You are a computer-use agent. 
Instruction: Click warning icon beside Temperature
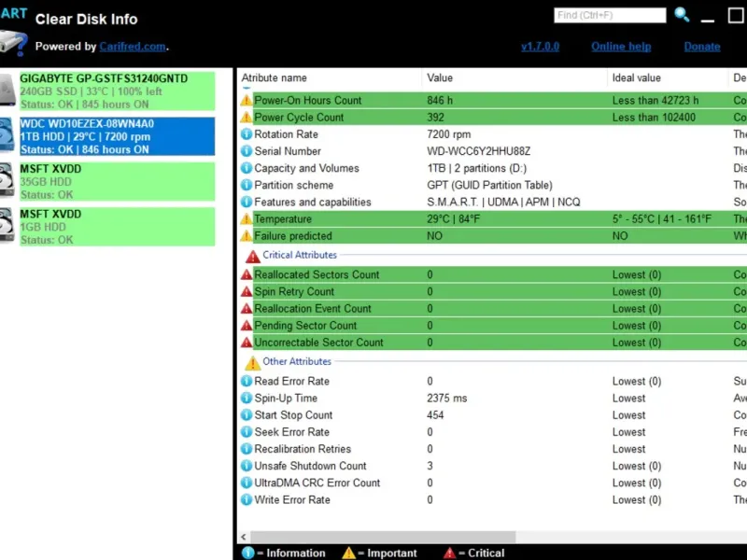point(247,219)
